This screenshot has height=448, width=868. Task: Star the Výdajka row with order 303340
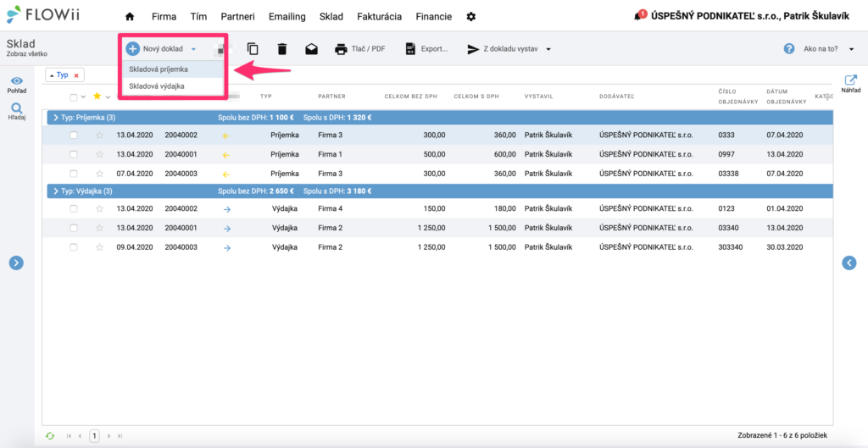(100, 247)
